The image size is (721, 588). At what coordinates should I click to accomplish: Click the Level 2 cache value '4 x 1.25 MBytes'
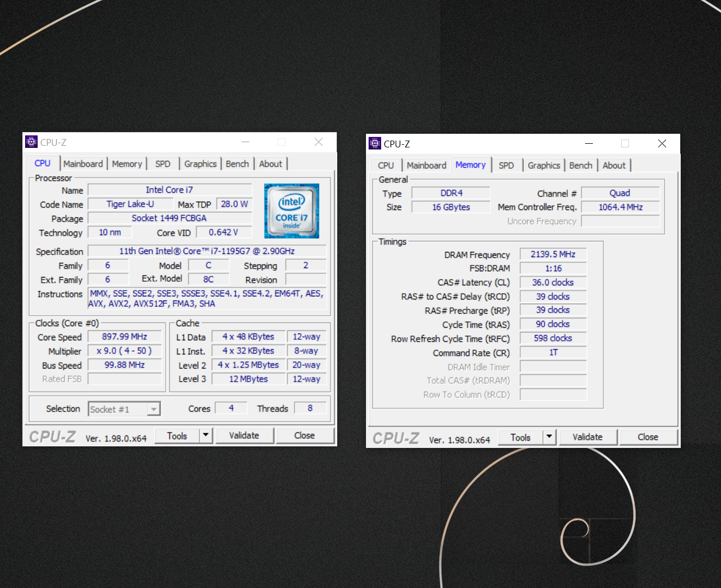point(248,365)
